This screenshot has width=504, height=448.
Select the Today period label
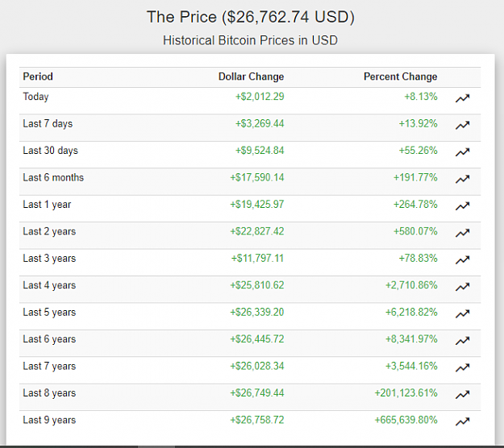pyautogui.click(x=35, y=97)
